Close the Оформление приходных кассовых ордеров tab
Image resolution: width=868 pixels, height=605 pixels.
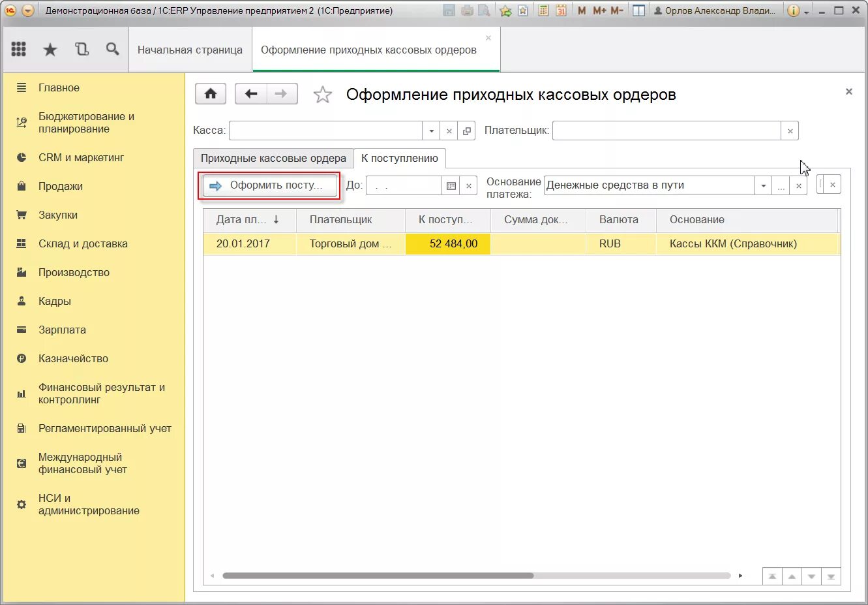[x=488, y=38]
